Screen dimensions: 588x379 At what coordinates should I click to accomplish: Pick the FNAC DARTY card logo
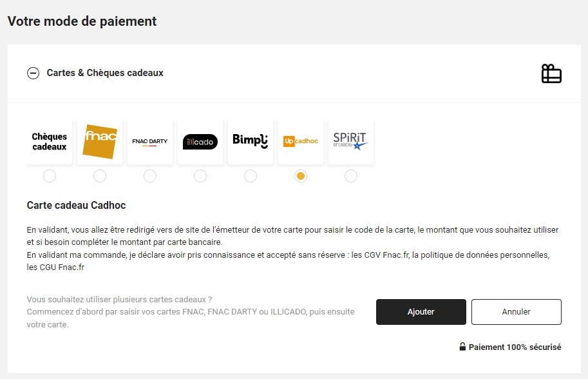[150, 142]
